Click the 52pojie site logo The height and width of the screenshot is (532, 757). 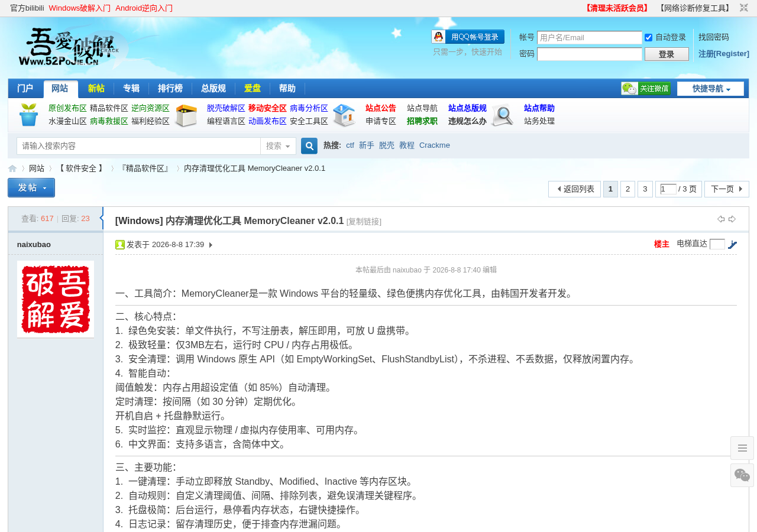tap(69, 47)
